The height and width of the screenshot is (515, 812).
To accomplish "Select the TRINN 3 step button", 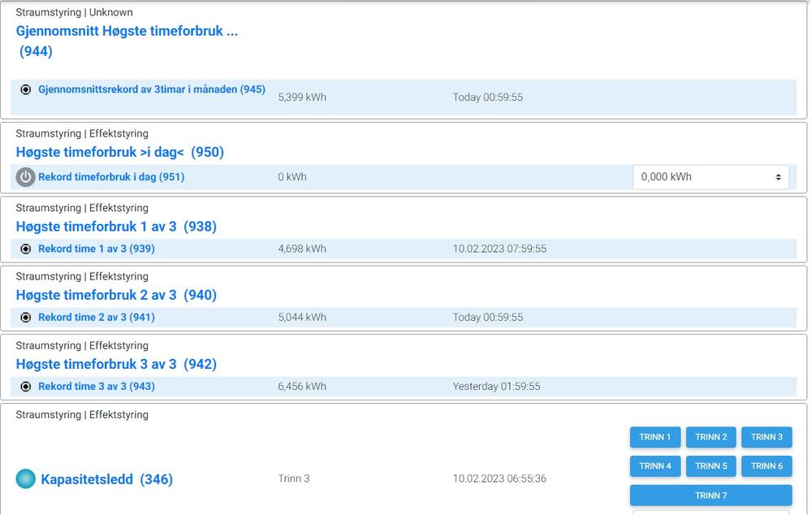I will coord(766,437).
